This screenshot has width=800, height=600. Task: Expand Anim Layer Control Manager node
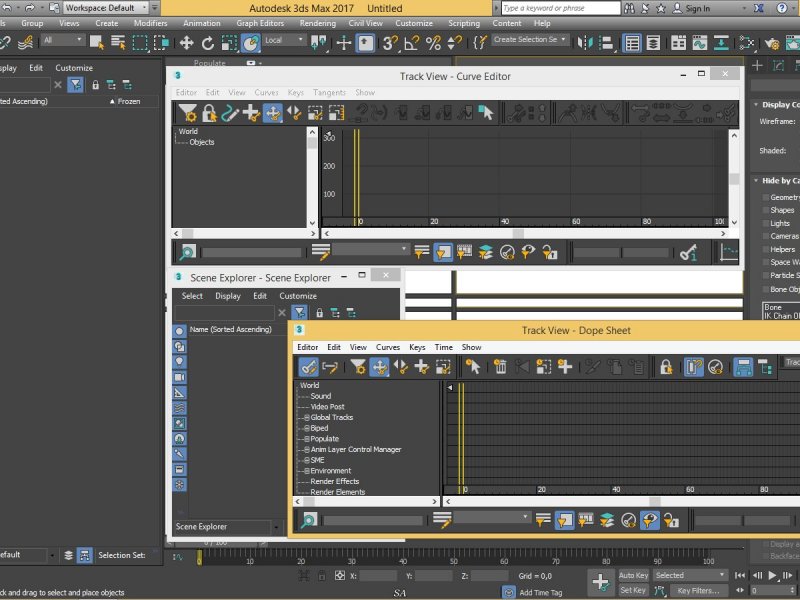coord(307,449)
